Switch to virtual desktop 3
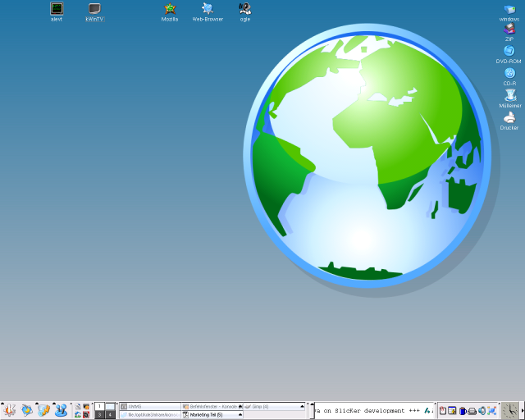 99,414
